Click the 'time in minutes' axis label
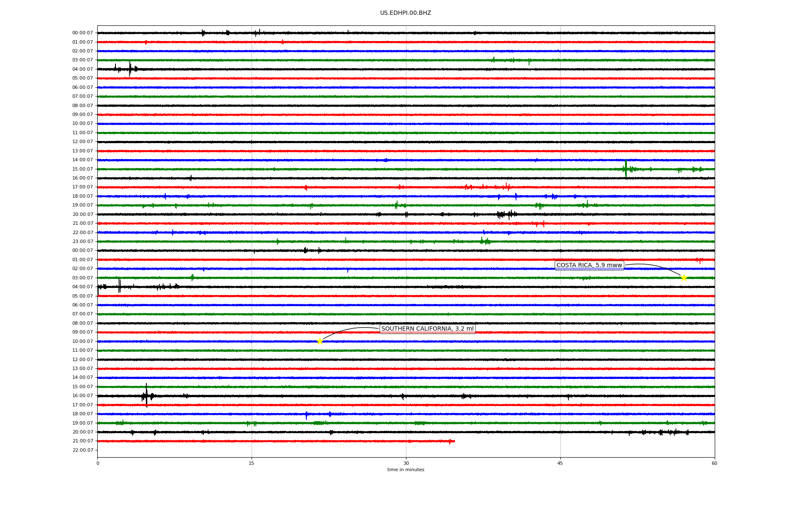This screenshot has height=508, width=812. 406,470
